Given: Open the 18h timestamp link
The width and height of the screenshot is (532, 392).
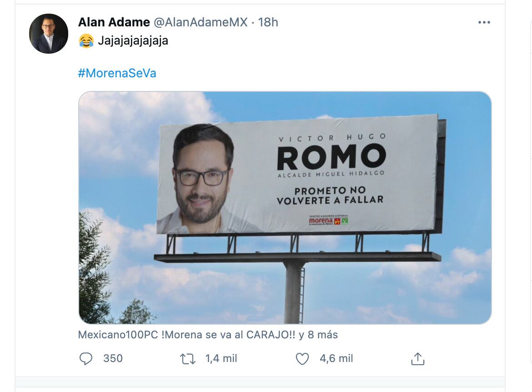Looking at the screenshot, I should click(x=268, y=22).
